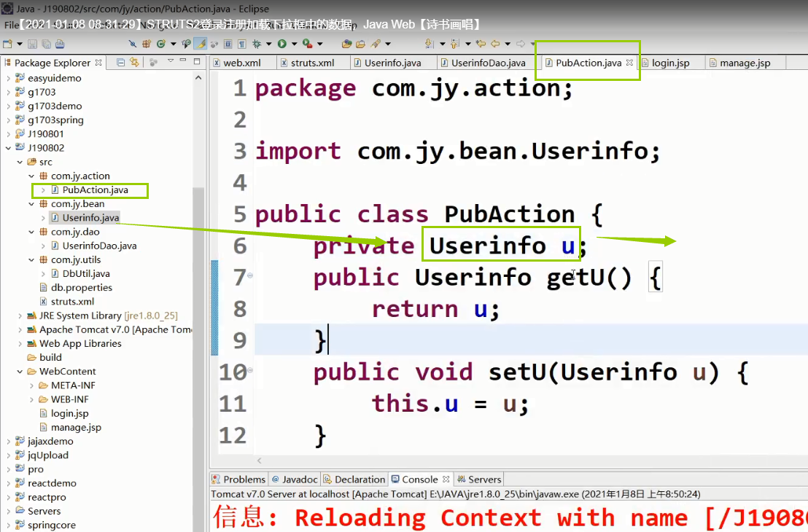This screenshot has height=532, width=808.
Task: Open the File menu
Action: click(11, 25)
